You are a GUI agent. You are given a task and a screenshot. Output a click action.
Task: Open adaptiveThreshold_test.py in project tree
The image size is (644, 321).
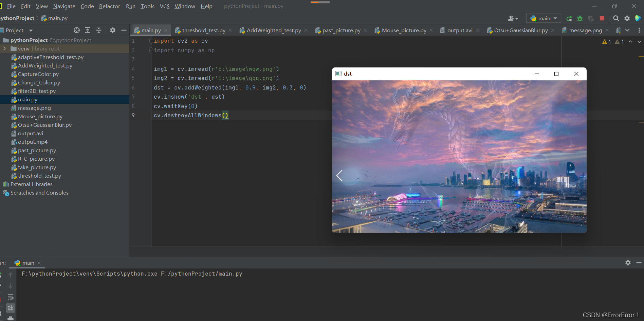51,57
